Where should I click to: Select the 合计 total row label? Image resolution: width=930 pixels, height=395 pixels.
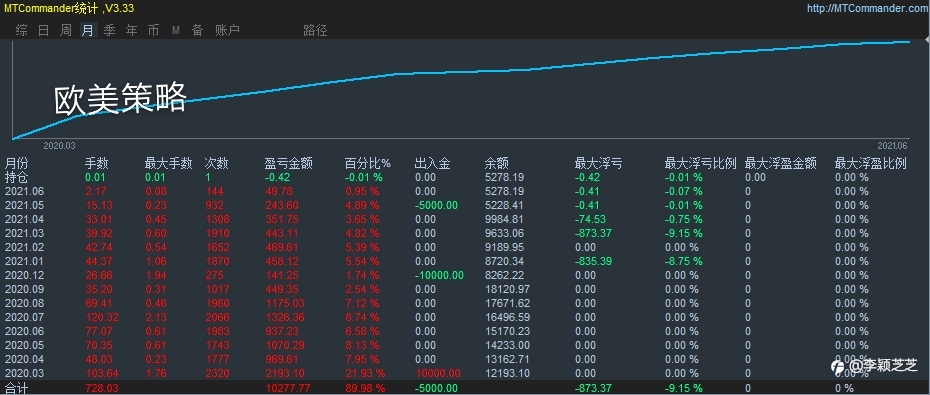tap(17, 388)
